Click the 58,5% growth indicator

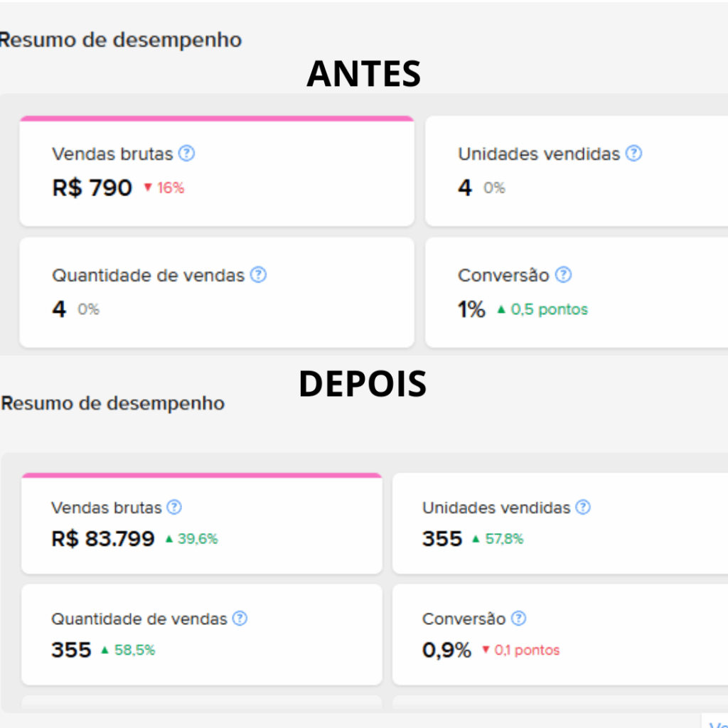128,650
